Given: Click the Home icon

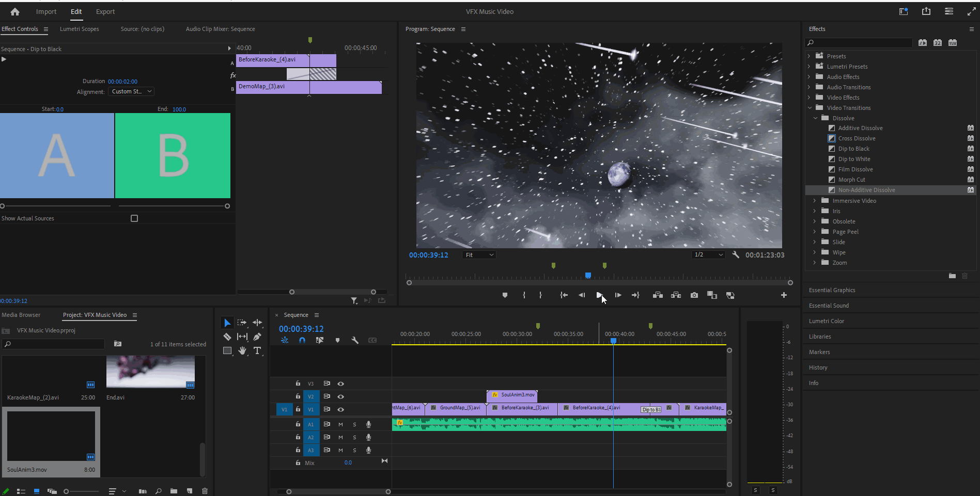Looking at the screenshot, I should (15, 11).
